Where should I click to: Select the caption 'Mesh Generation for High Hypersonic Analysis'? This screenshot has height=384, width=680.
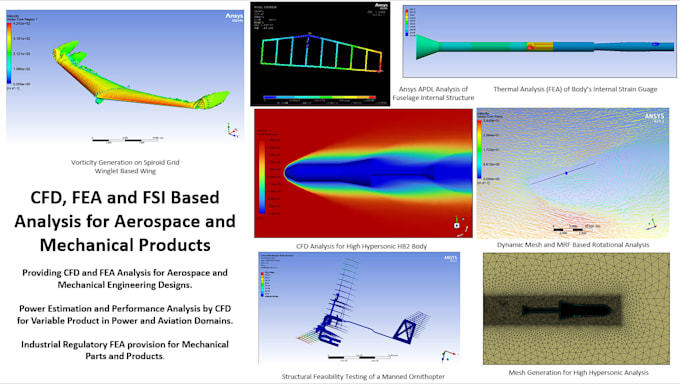(579, 372)
